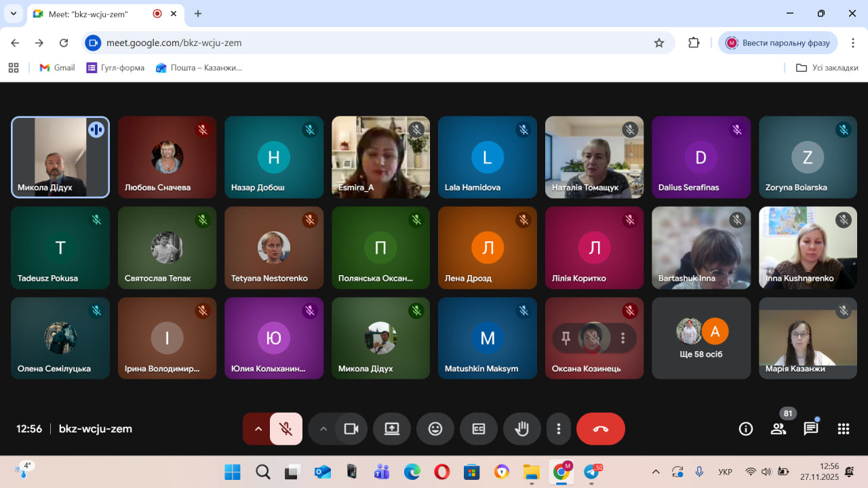Leave the call with red hang-up button
The height and width of the screenshot is (488, 868).
coord(600,428)
